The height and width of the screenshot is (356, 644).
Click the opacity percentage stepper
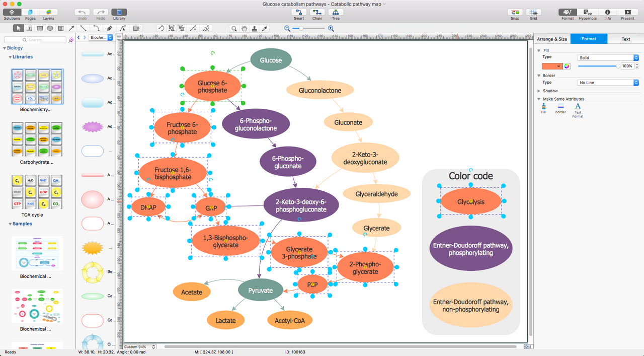tap(636, 66)
